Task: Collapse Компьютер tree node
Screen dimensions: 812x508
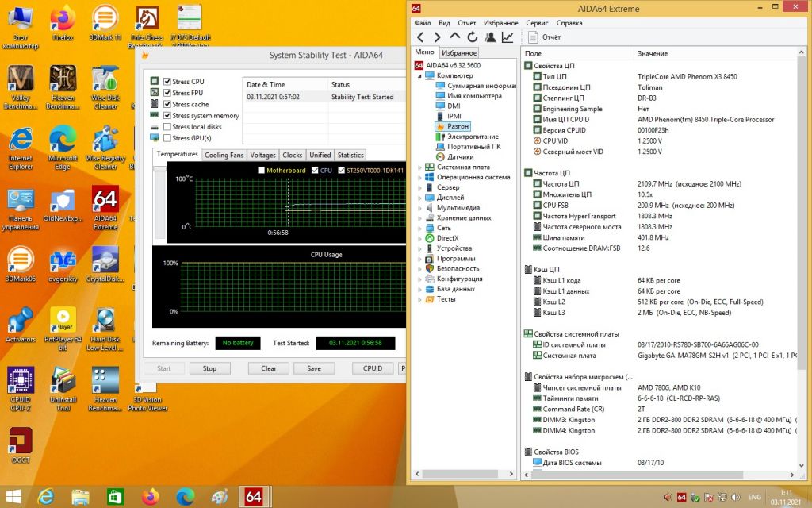Action: 419,75
